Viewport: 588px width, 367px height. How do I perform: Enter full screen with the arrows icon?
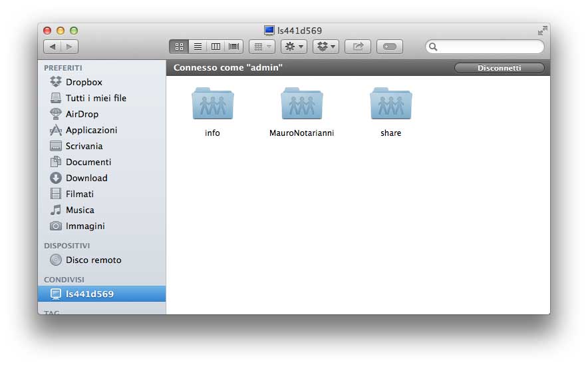pos(542,31)
